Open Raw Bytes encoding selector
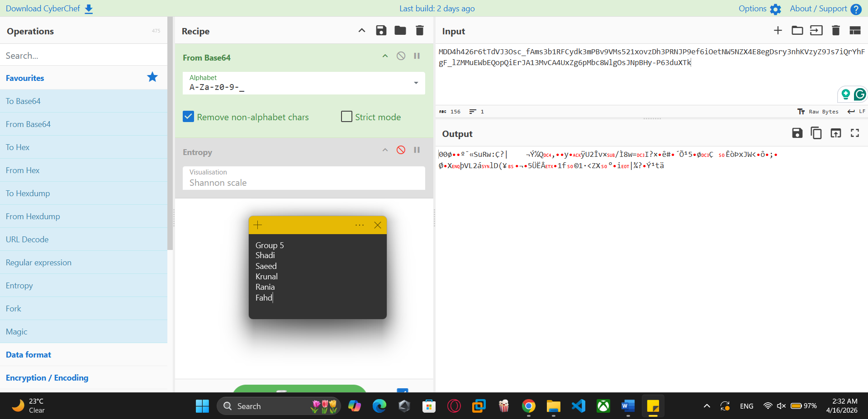This screenshot has width=868, height=419. [x=818, y=112]
